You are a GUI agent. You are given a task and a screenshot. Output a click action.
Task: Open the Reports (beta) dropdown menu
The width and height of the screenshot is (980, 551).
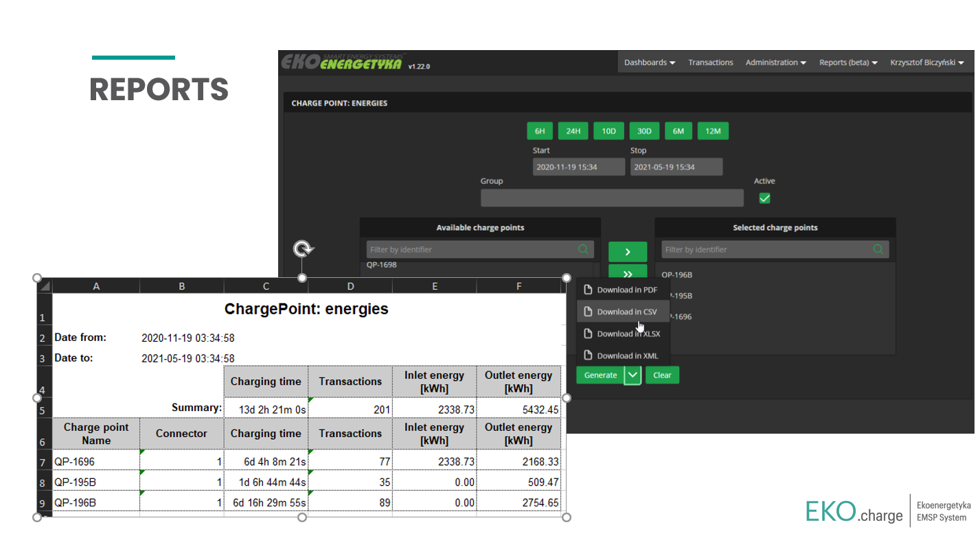(x=848, y=62)
